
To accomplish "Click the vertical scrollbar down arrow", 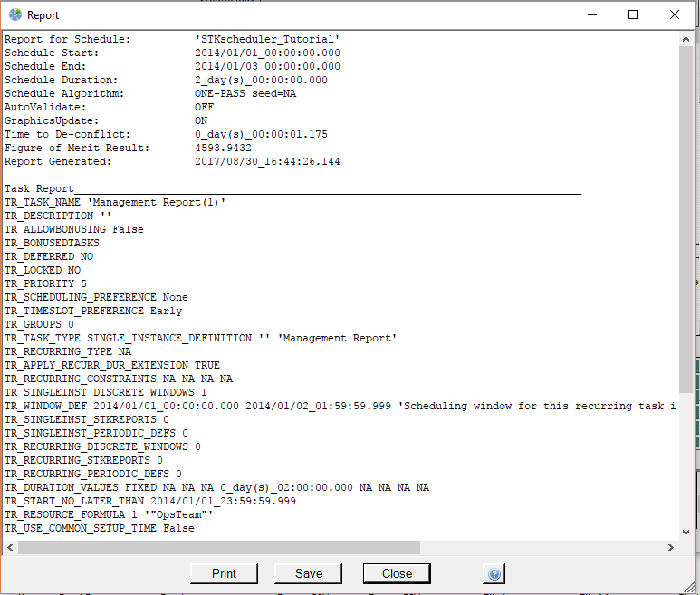I will click(x=686, y=533).
